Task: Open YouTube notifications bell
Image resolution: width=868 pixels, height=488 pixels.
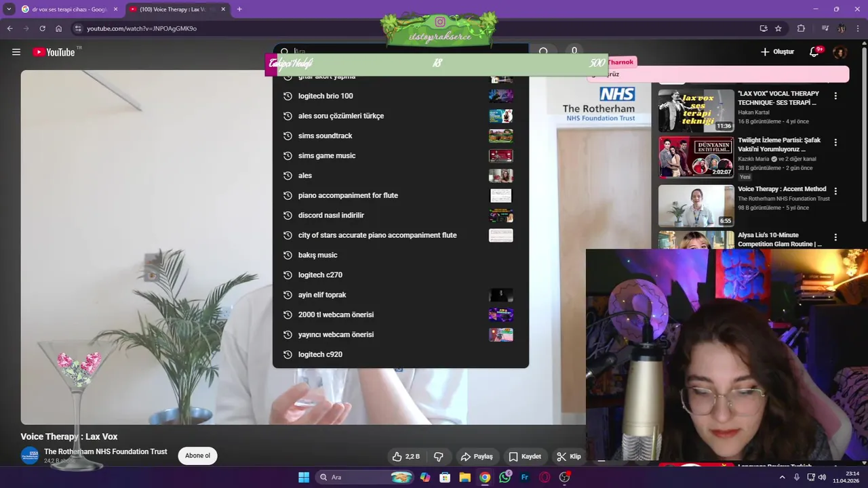Action: [x=814, y=52]
